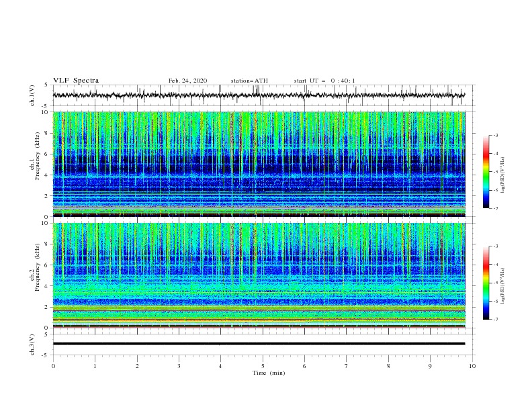532x411 pixels.
Task: Click inside the ch.2 spectrogram panel
Action: click(259, 275)
